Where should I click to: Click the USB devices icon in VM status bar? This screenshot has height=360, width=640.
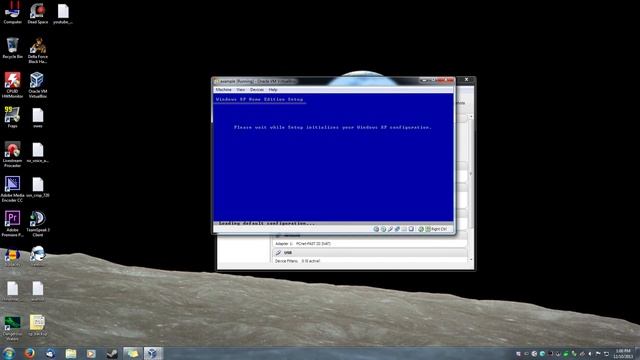[x=390, y=229]
